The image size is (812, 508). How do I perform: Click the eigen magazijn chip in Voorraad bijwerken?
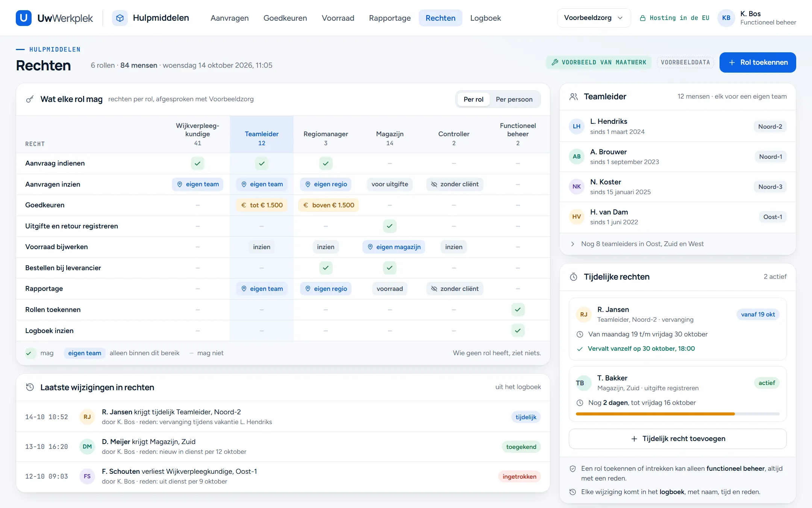point(394,247)
